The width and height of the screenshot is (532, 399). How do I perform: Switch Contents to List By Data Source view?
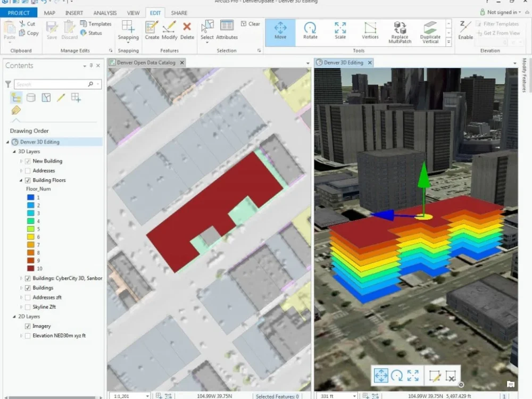coord(31,97)
